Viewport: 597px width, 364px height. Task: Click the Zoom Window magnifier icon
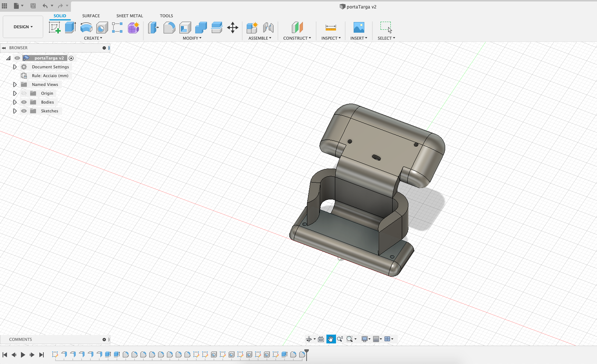350,339
